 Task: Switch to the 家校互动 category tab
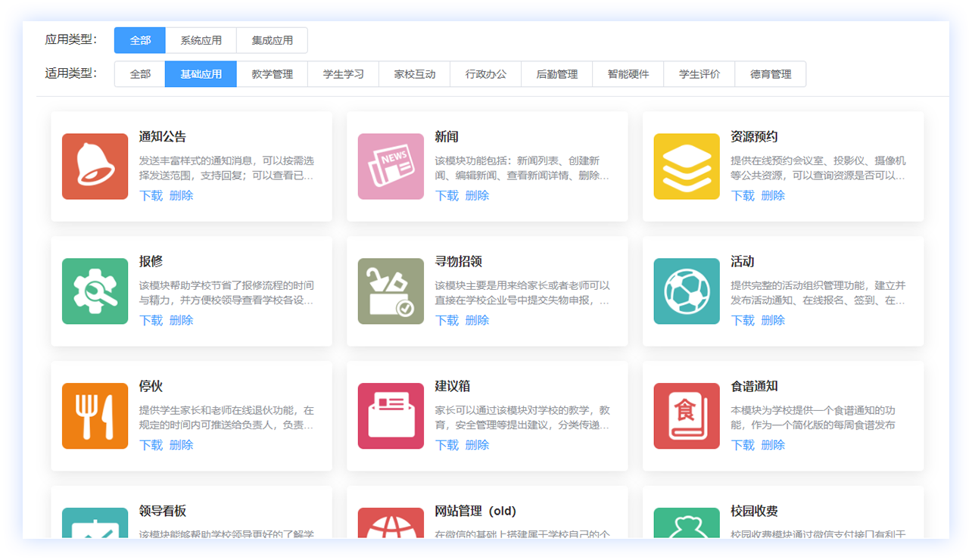click(x=415, y=74)
